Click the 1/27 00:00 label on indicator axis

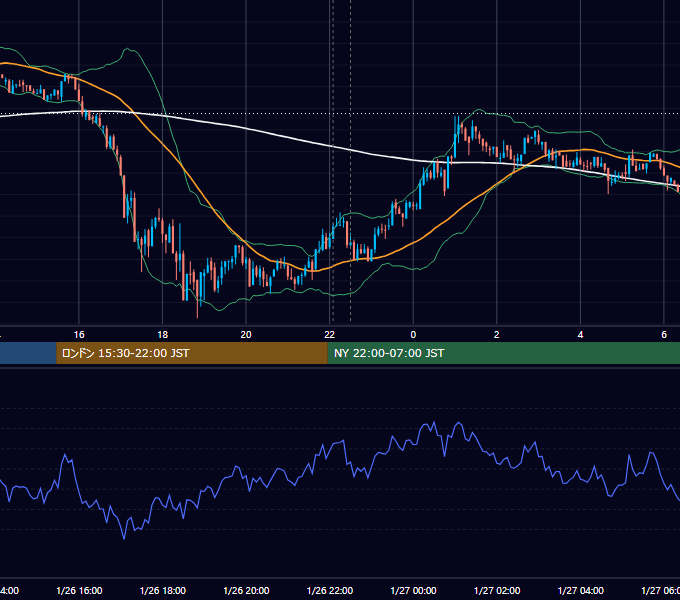413,590
